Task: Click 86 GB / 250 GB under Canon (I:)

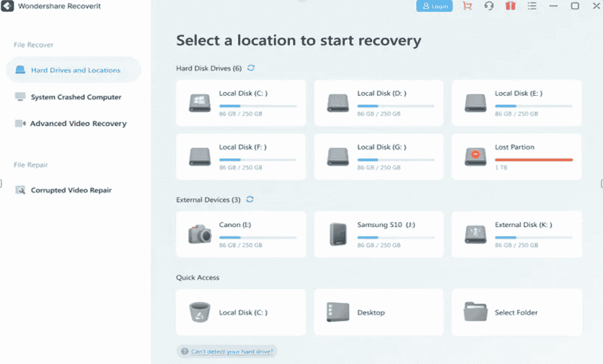Action: click(241, 245)
